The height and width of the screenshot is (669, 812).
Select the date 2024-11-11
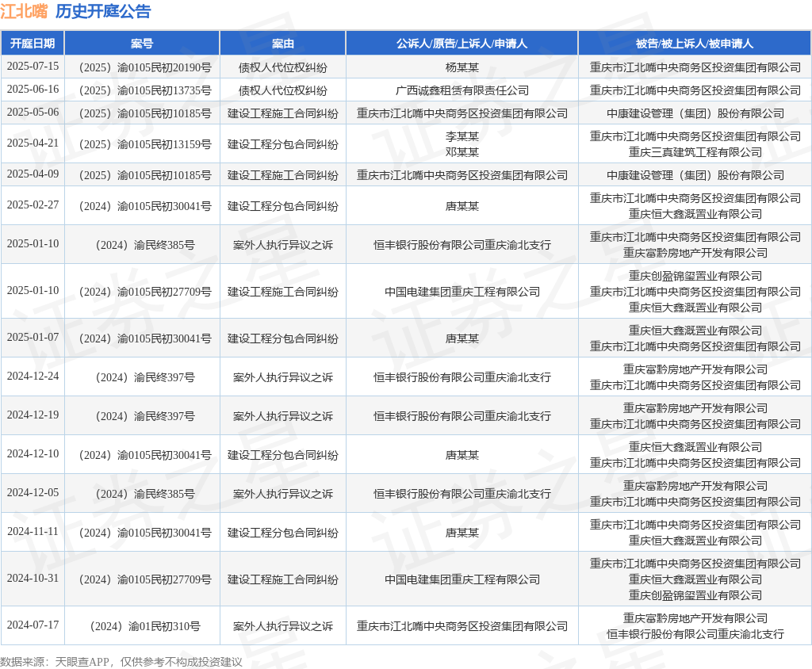click(33, 531)
